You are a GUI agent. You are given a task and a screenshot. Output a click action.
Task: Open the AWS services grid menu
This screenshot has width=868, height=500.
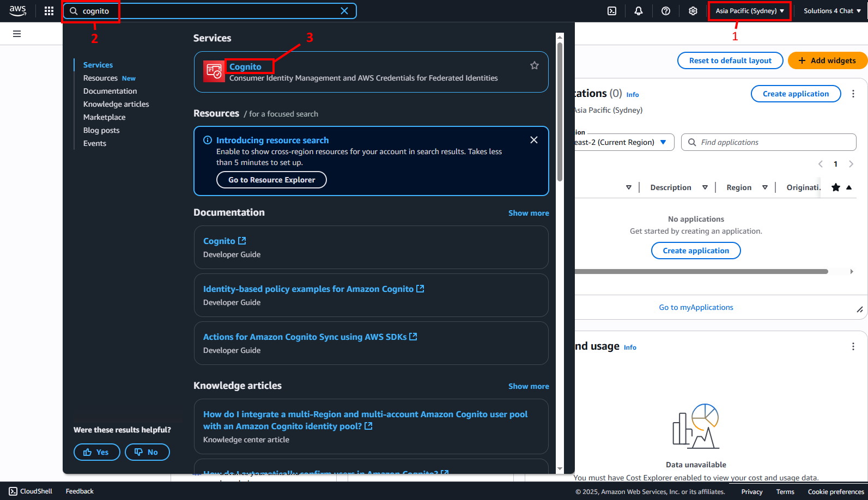coord(49,11)
